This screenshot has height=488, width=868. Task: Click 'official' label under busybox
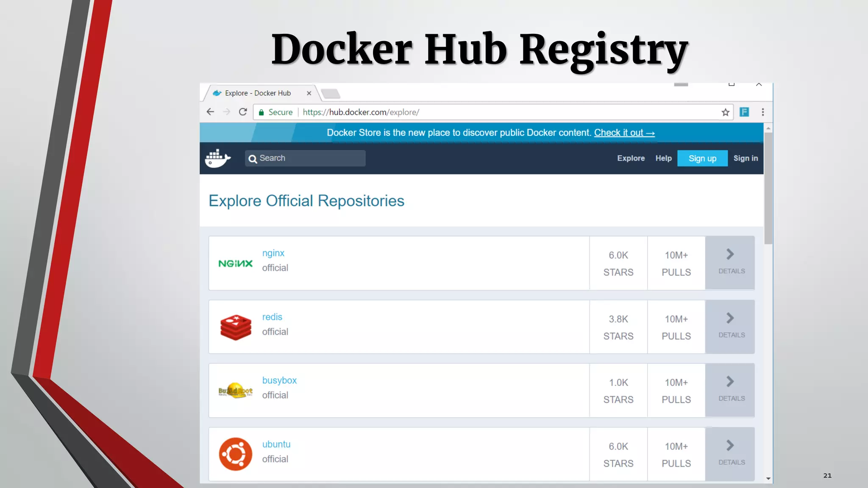click(x=275, y=395)
